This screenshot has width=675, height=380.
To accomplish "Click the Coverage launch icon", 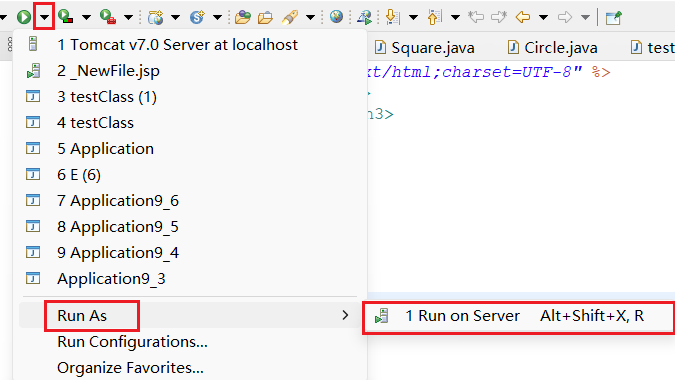I will (x=66, y=16).
